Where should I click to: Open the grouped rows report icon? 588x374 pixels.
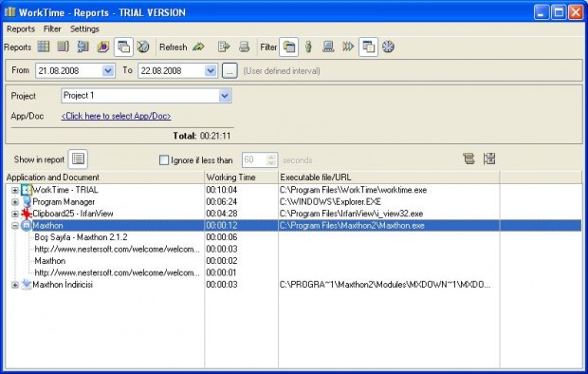[63, 47]
